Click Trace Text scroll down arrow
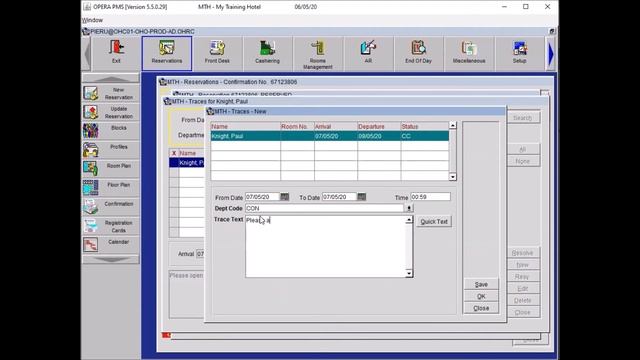This screenshot has height=360, width=640. coord(409,273)
